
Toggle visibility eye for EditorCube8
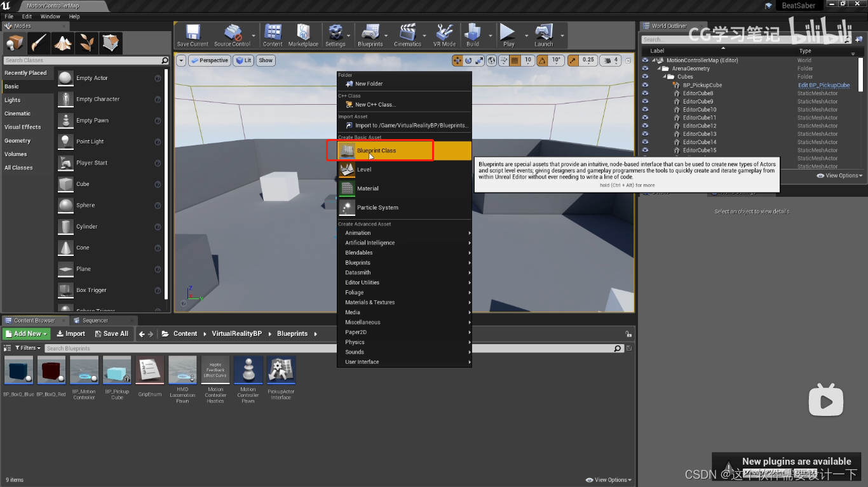[646, 93]
